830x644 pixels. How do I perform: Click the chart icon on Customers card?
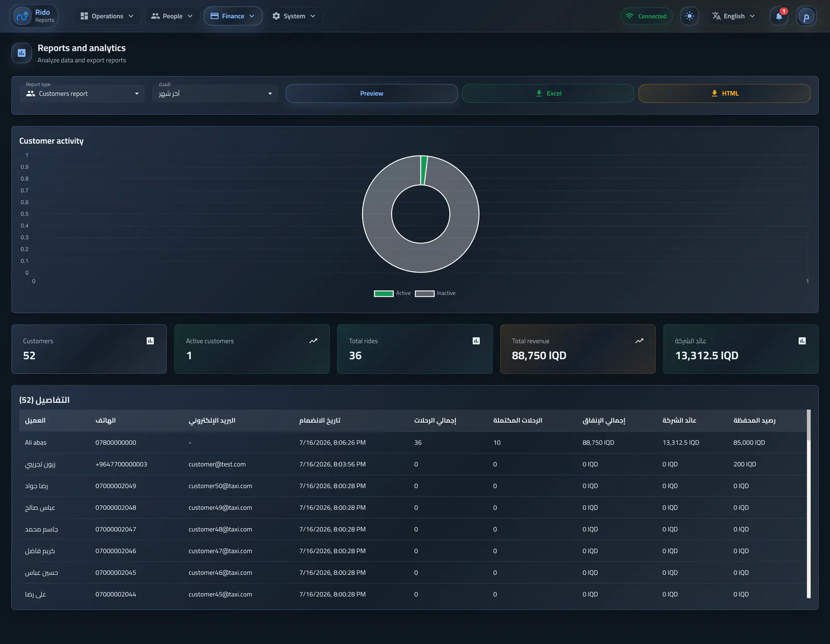pyautogui.click(x=150, y=341)
